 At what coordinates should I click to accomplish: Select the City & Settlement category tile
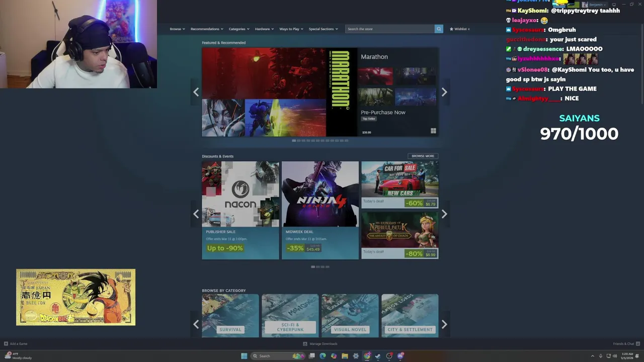(410, 316)
